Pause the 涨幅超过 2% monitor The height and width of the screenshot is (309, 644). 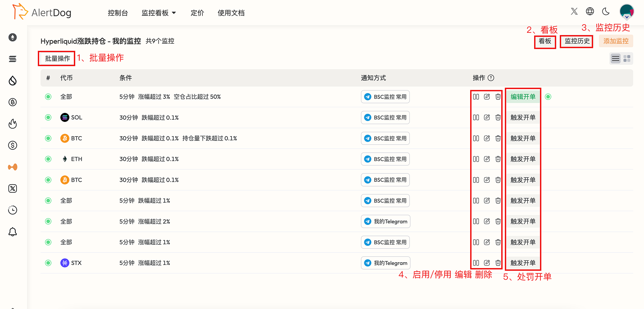476,221
